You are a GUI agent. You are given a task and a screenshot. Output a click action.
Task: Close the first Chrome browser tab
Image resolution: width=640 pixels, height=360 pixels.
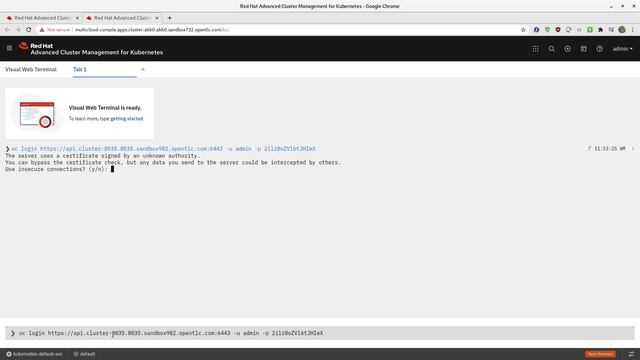click(77, 18)
